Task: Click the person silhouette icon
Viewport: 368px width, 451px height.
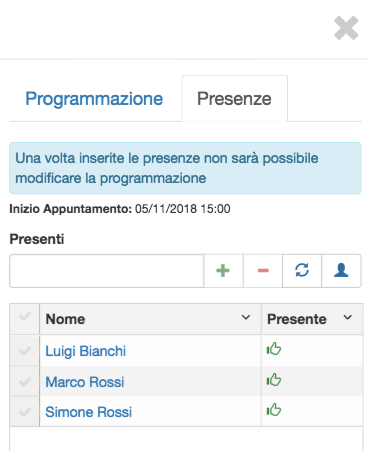Action: coord(341,270)
